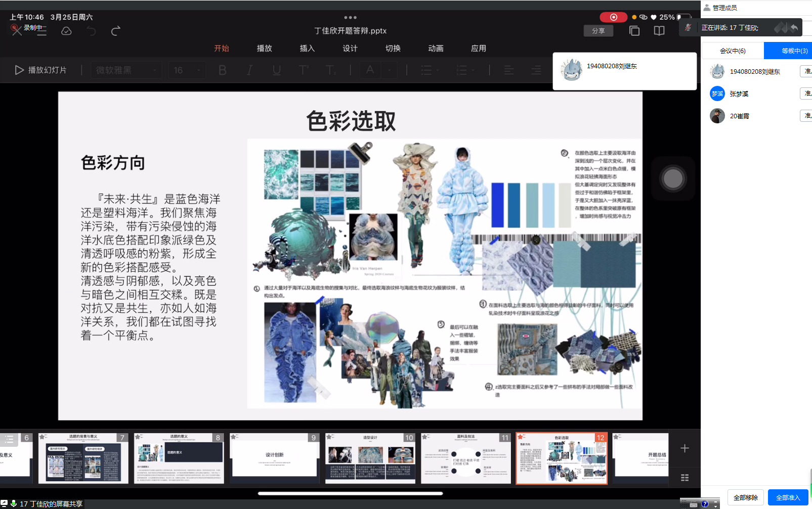
Task: Click the cloud sync status icon
Action: pyautogui.click(x=66, y=31)
